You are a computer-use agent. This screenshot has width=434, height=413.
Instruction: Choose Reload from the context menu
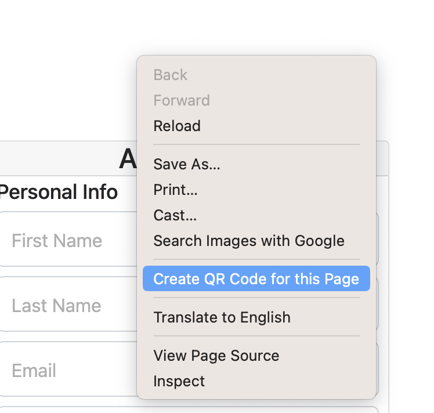point(256,126)
